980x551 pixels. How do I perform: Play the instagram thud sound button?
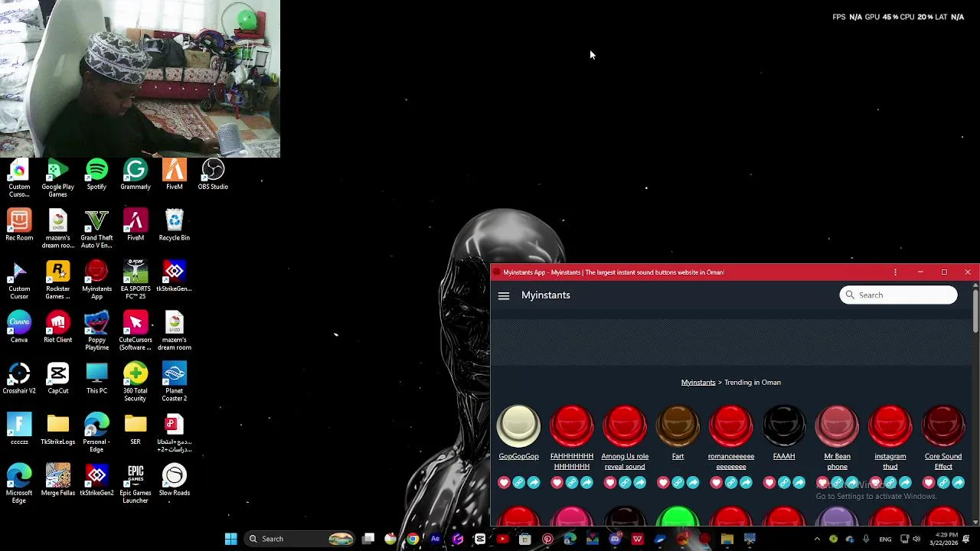(x=890, y=426)
